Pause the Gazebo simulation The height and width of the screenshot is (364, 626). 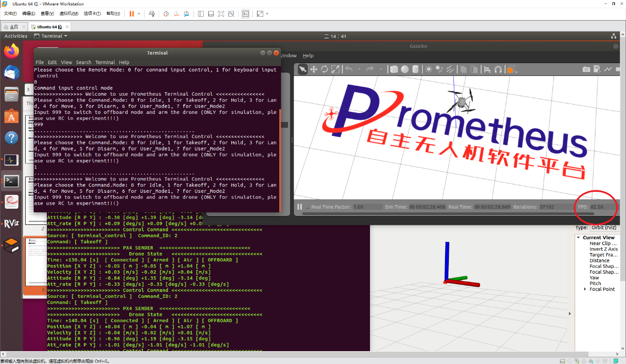click(x=299, y=207)
